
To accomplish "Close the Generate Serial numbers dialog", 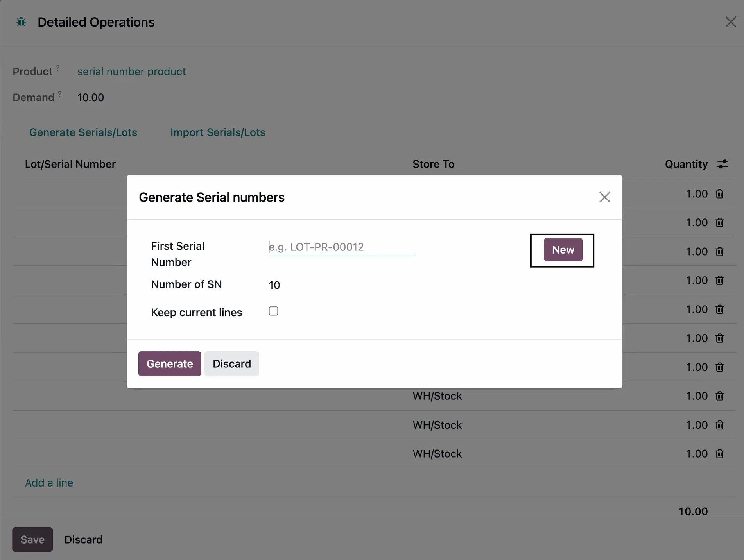I will 604,197.
